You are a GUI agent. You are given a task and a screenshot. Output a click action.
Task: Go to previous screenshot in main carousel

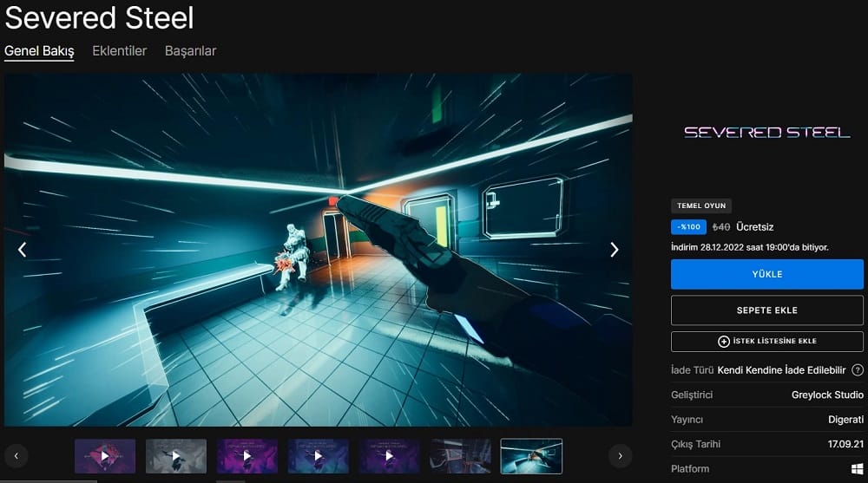point(23,250)
